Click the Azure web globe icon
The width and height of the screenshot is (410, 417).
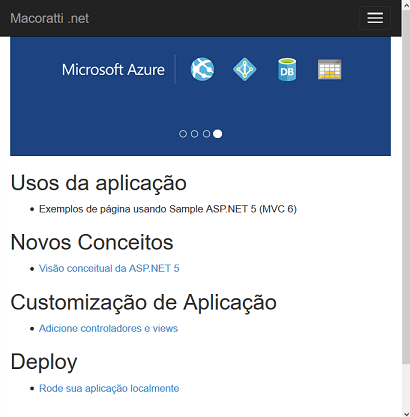202,69
